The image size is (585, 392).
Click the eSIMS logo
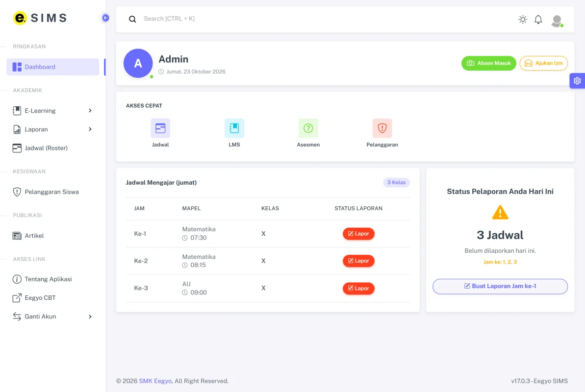coord(40,18)
